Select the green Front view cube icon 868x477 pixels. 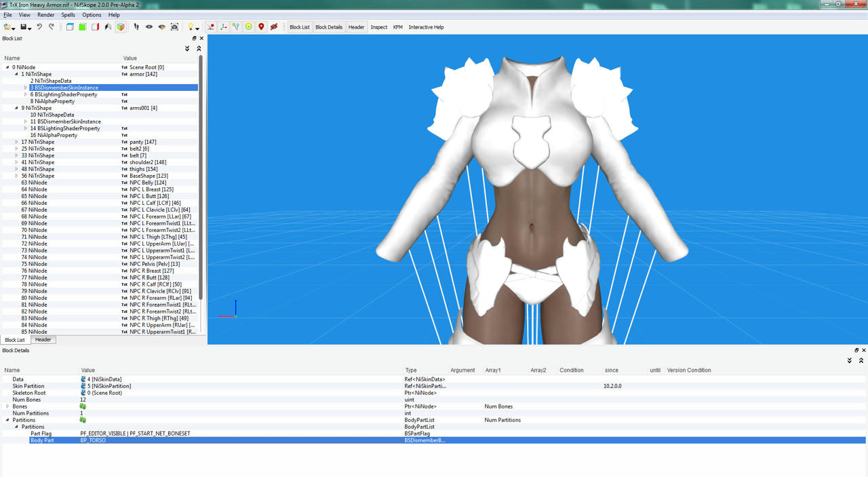tap(82, 27)
